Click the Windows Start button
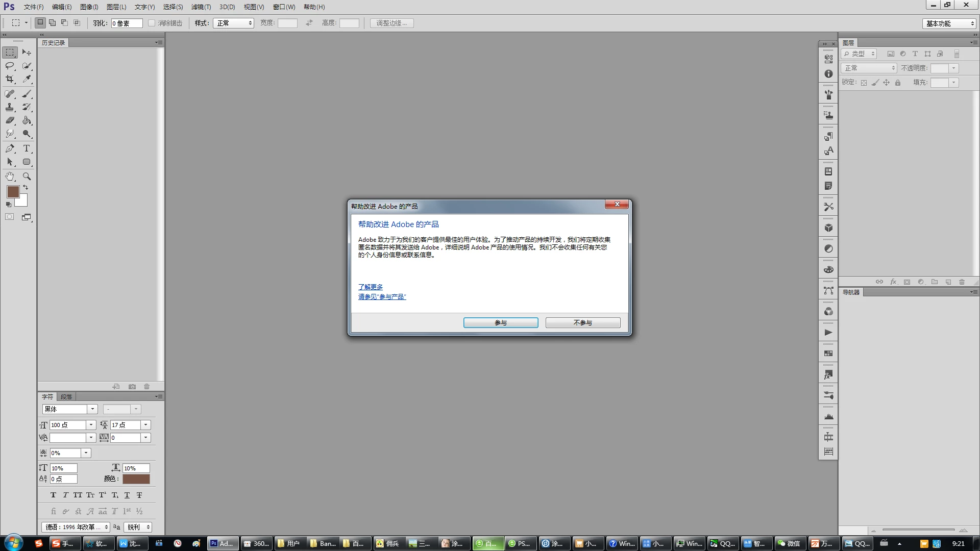This screenshot has width=980, height=551. pos(14,543)
